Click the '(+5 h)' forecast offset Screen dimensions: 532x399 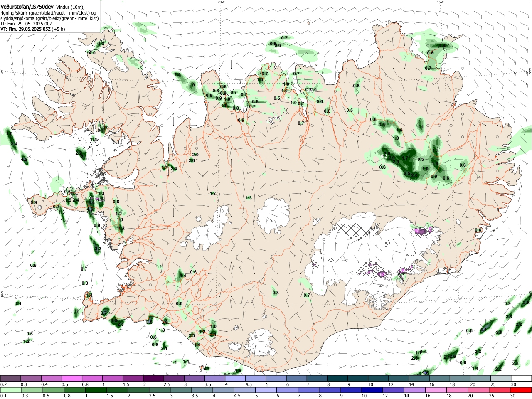click(x=59, y=30)
